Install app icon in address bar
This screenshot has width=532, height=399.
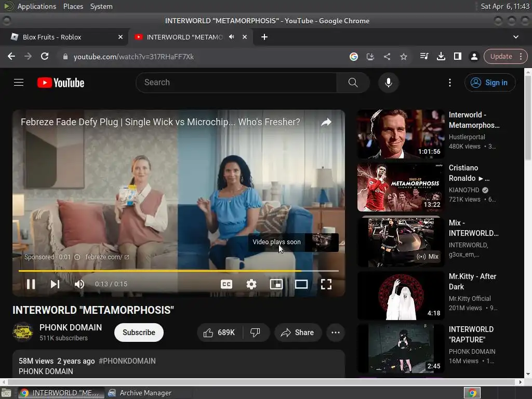370,56
